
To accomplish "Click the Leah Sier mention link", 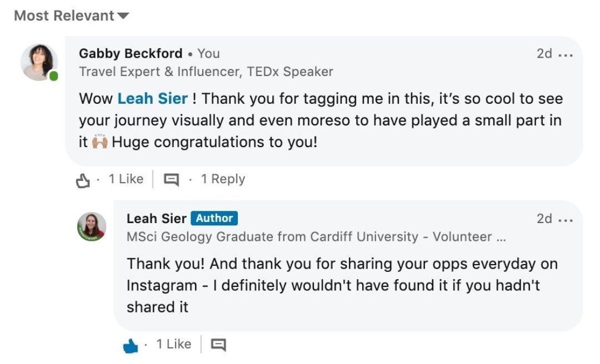I will (152, 99).
